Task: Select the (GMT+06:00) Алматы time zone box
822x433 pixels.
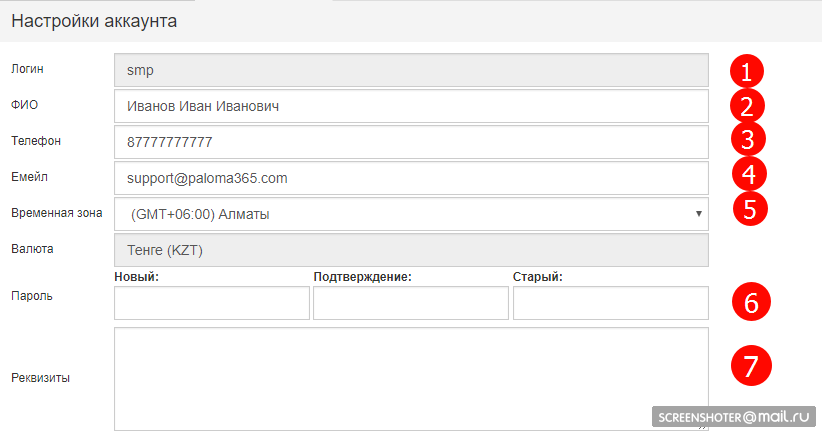Action: tap(400, 214)
